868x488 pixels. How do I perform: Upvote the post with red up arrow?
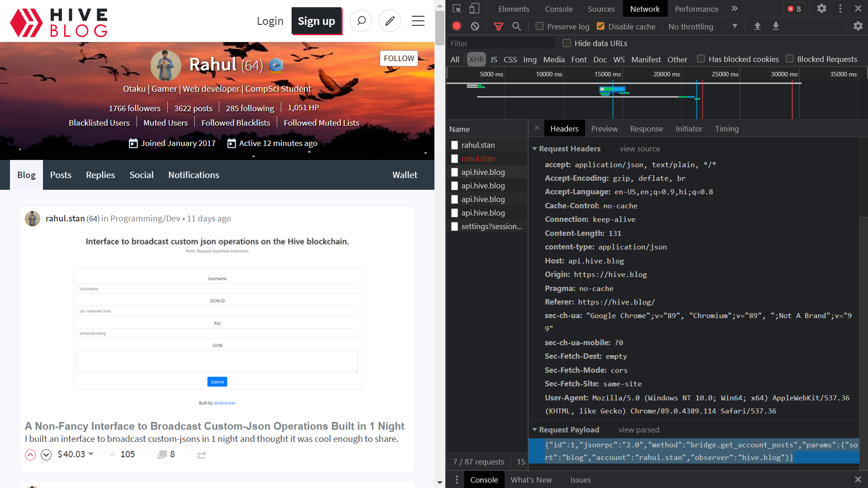pyautogui.click(x=30, y=455)
